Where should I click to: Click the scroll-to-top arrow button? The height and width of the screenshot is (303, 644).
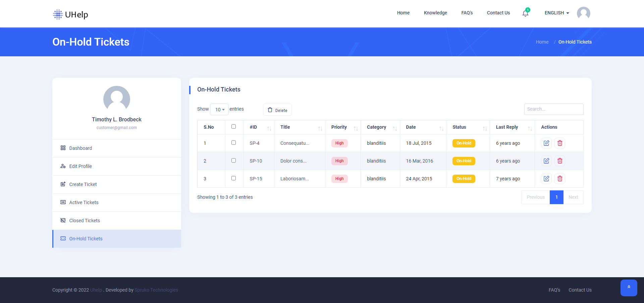pyautogui.click(x=629, y=288)
